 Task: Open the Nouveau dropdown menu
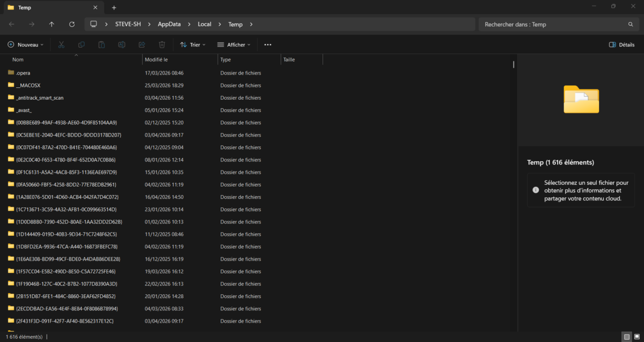click(26, 45)
